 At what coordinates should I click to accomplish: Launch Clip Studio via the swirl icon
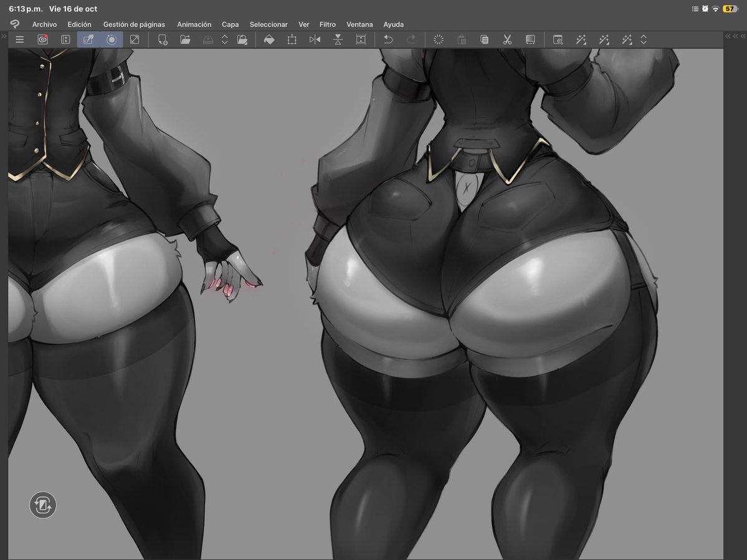click(x=42, y=39)
